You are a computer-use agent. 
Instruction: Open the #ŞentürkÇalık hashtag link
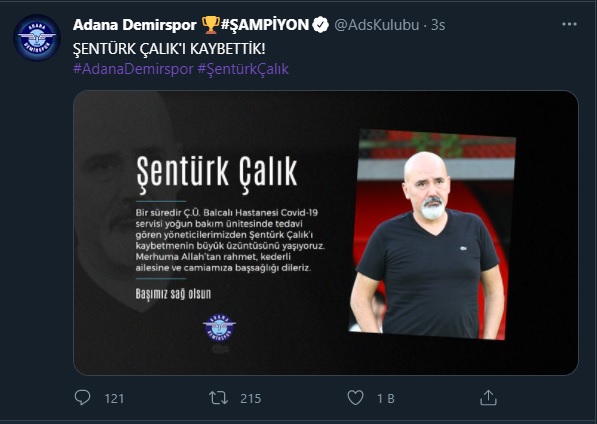pyautogui.click(x=243, y=69)
